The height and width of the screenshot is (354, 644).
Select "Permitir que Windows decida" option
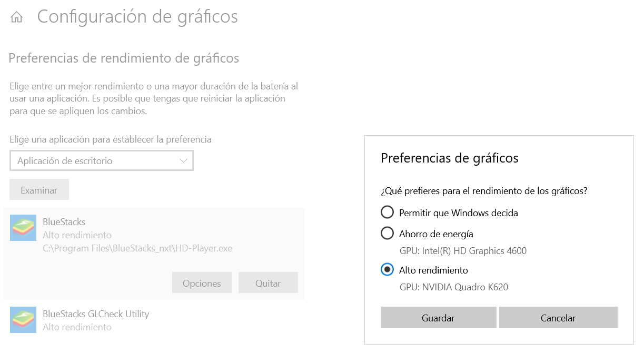point(387,212)
